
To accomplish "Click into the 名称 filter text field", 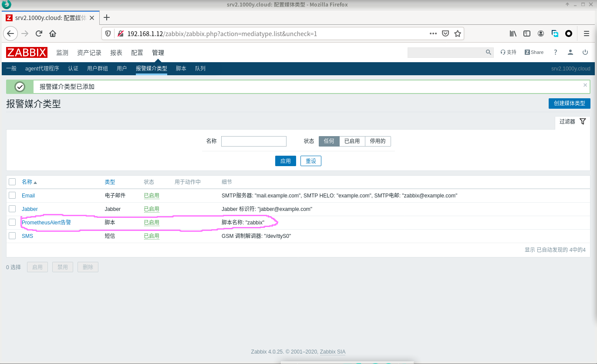I will [x=253, y=141].
